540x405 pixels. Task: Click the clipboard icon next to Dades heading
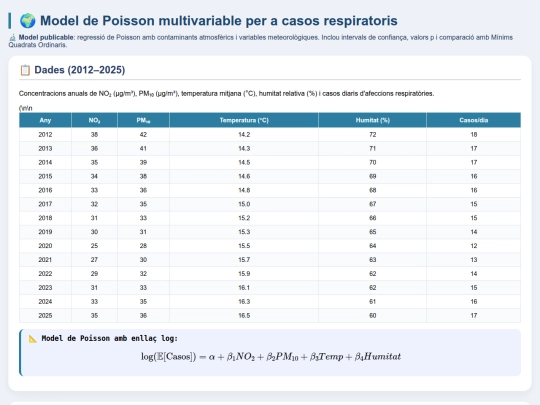pos(25,70)
